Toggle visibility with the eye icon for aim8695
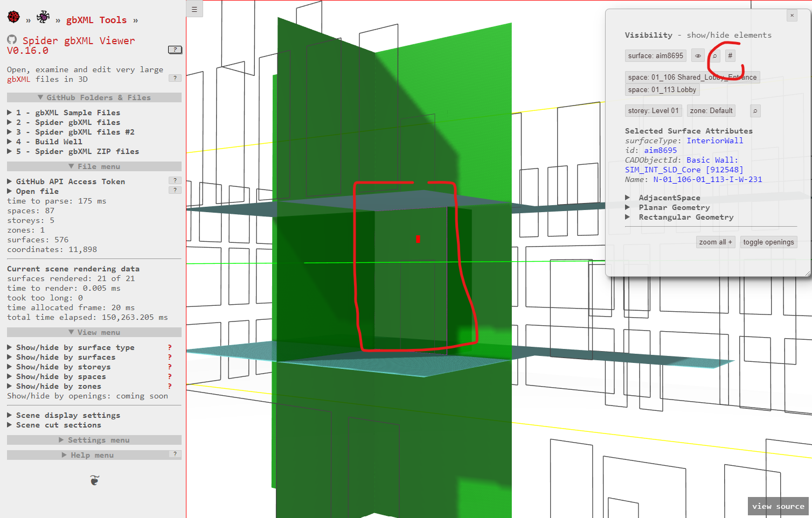The height and width of the screenshot is (518, 812). coord(697,55)
